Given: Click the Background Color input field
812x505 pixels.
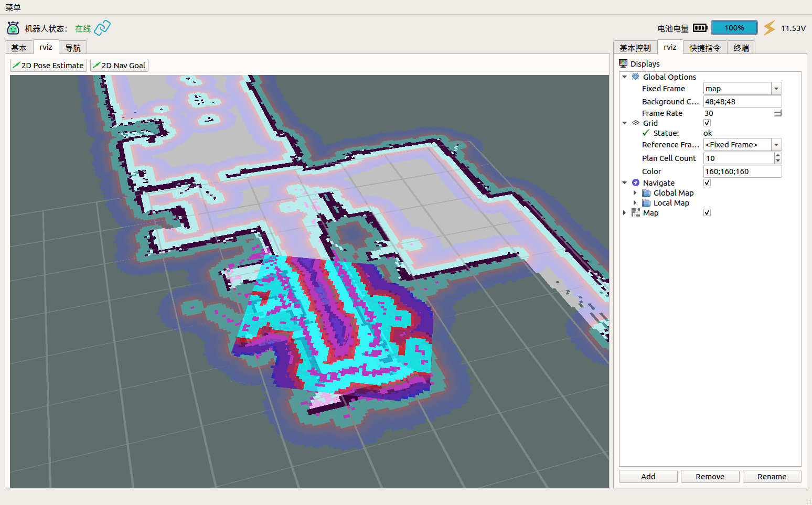Looking at the screenshot, I should tap(742, 102).
